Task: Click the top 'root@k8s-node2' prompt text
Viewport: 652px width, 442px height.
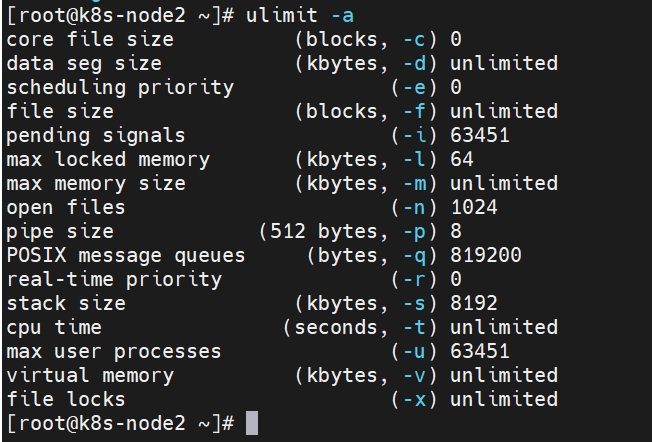Action: tap(102, 16)
